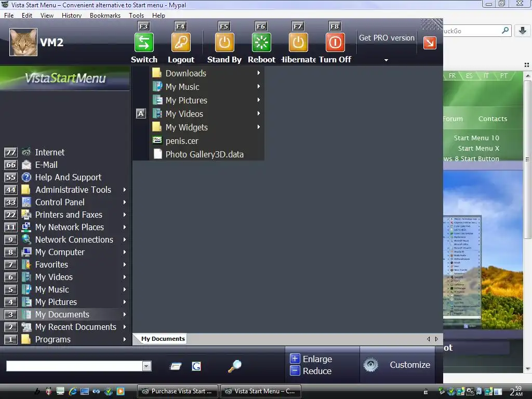Open the search box dropdown arrow
532x399 pixels.
tap(147, 366)
